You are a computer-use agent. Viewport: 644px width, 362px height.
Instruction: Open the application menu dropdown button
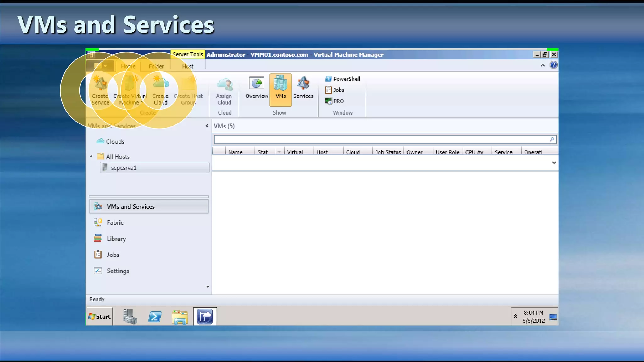pos(100,66)
